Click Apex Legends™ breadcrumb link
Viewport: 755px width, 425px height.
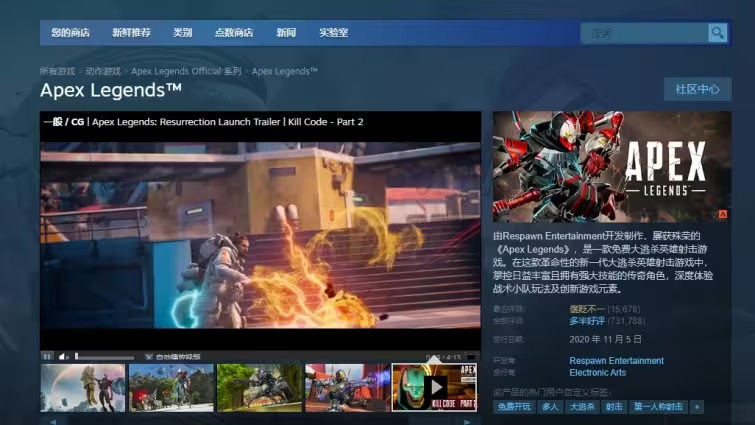[x=285, y=71]
